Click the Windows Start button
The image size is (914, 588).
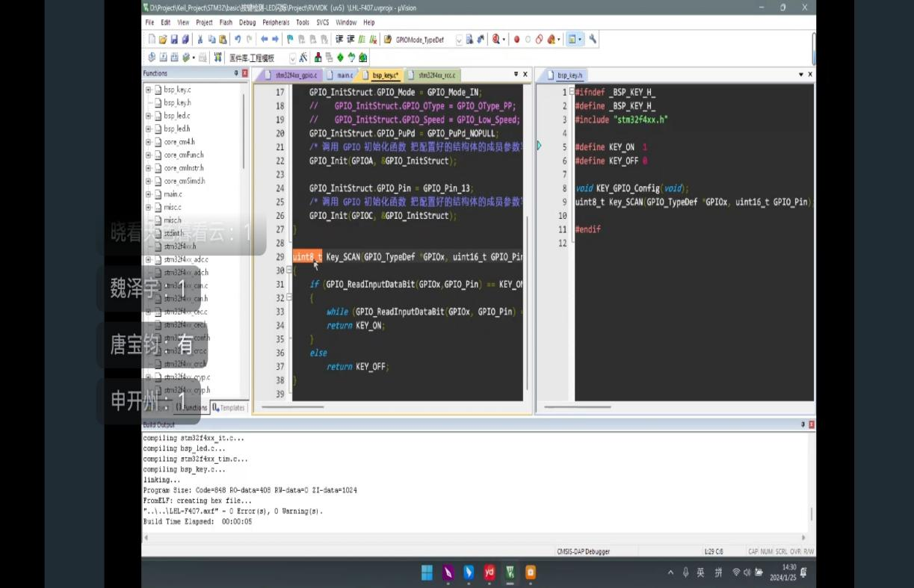coord(427,573)
